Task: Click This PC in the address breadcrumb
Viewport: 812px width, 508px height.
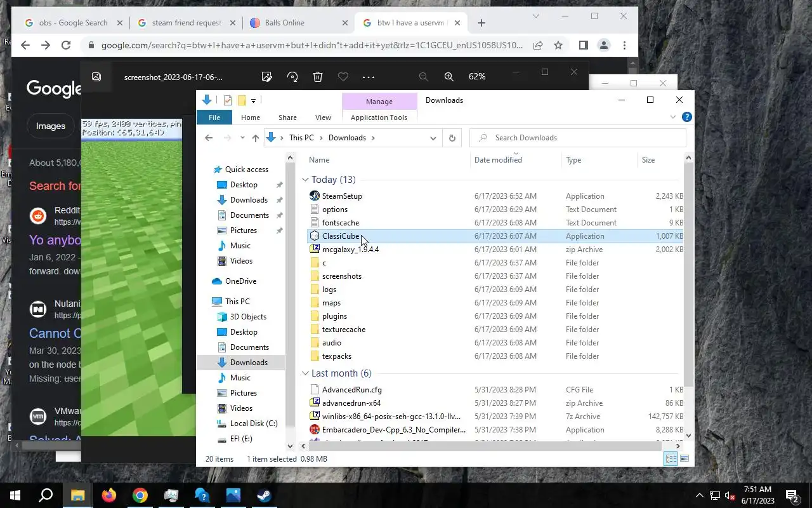Action: click(301, 138)
